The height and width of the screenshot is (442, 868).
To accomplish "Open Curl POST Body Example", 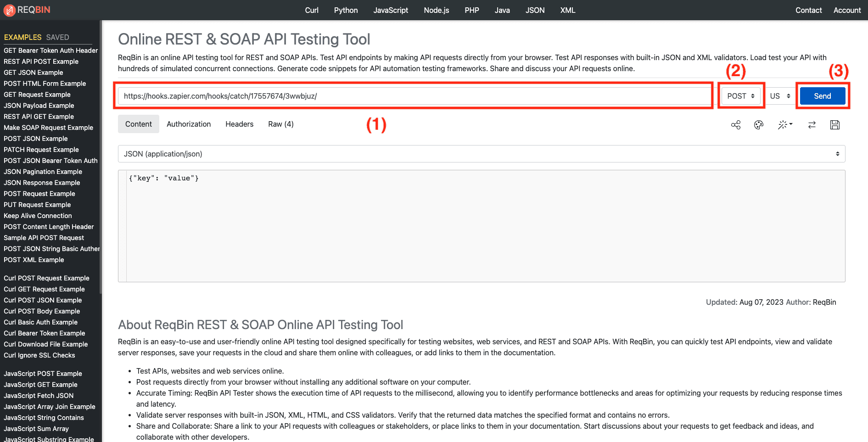I will (42, 311).
